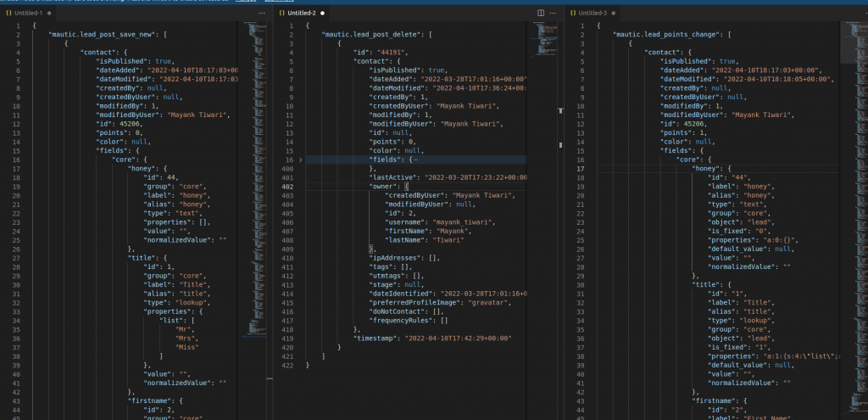Click line number 422 in Untitled-2
Viewport: 868px width, 420px height.
pos(287,365)
